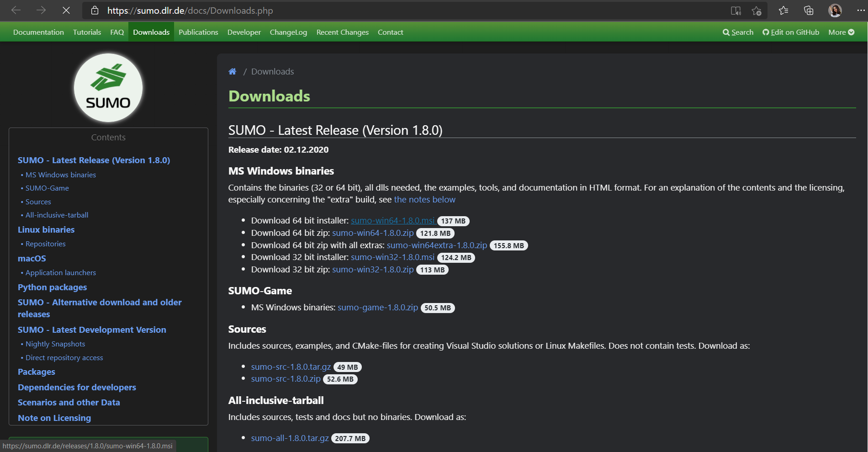Jump to Latest Development Version section
868x452 pixels.
(92, 330)
